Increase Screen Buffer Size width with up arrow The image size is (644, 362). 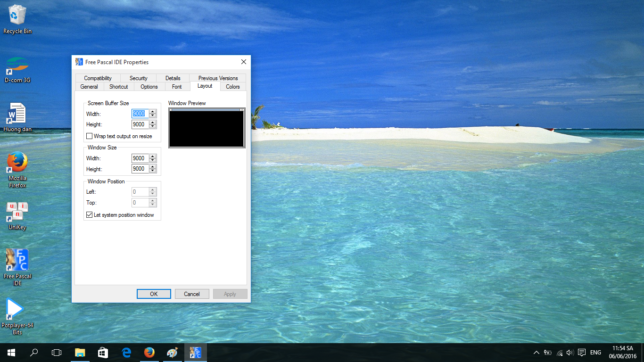pyautogui.click(x=153, y=112)
